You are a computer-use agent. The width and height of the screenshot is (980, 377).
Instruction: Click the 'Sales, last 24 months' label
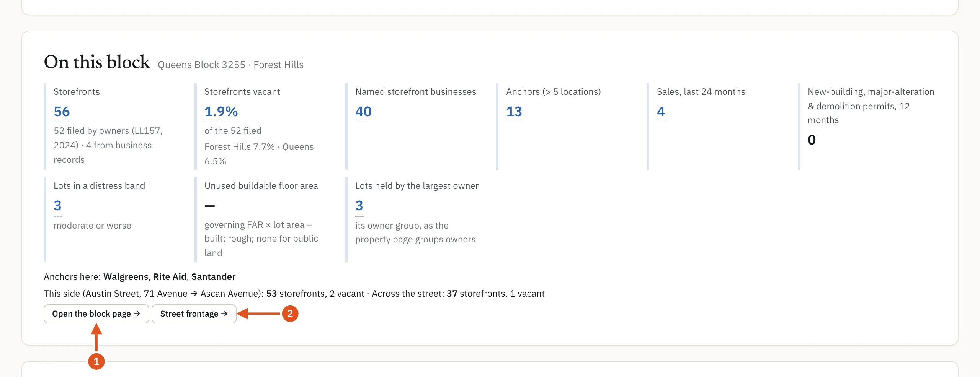tap(701, 92)
